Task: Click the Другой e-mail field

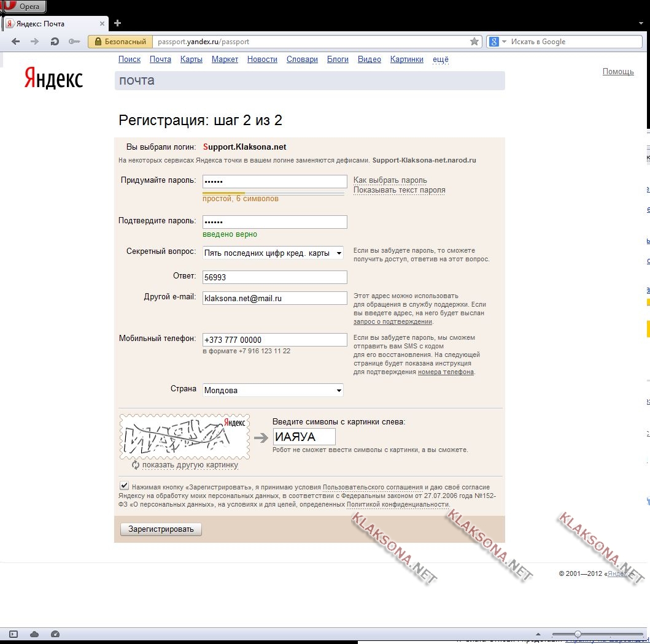Action: [x=275, y=298]
